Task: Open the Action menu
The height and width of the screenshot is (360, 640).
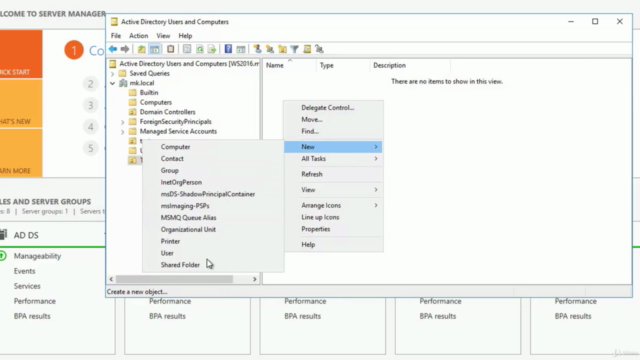Action: [139, 36]
